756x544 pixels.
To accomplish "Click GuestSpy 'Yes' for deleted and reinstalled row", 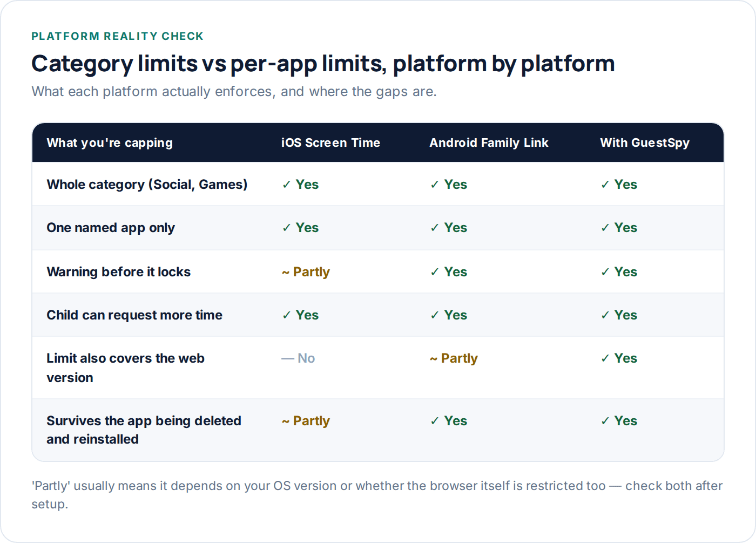I will [619, 421].
